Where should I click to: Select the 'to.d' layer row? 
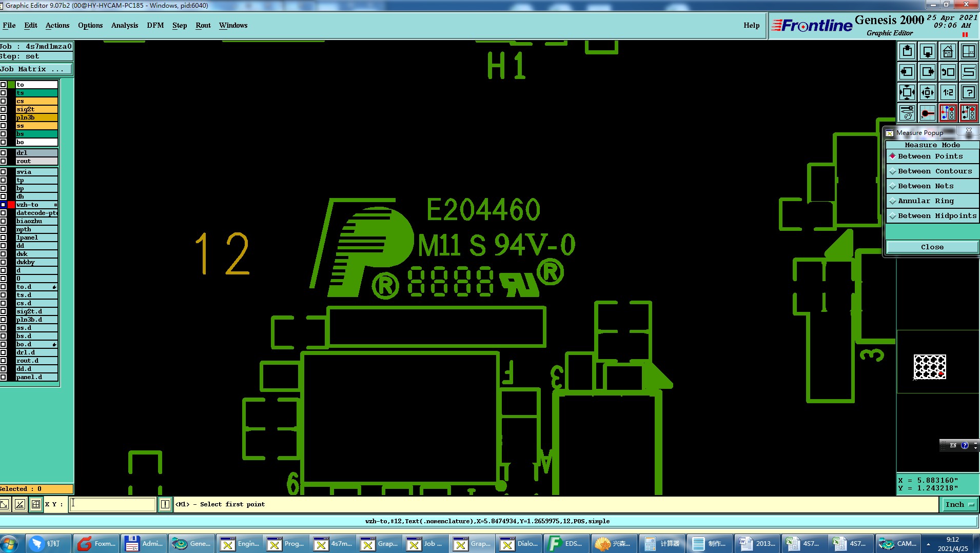tap(36, 287)
